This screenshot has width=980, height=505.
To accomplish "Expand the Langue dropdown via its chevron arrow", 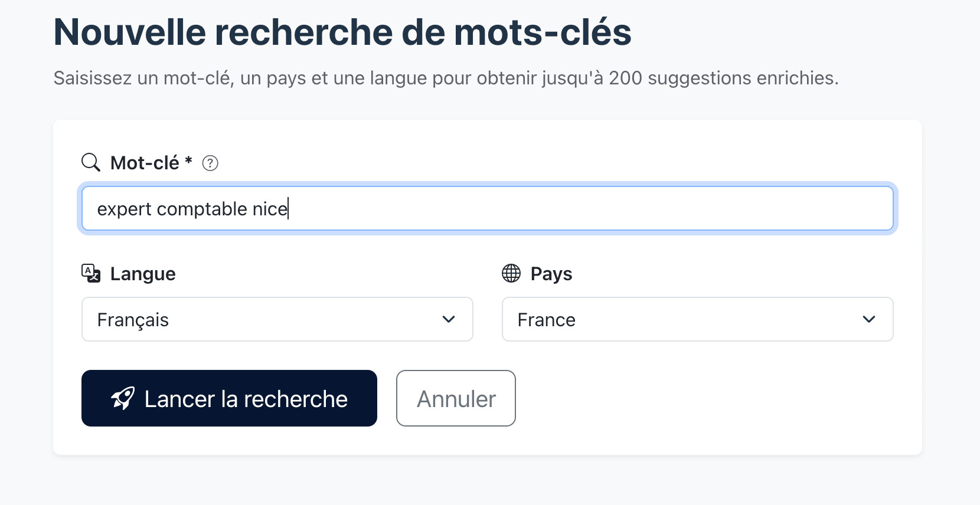I will [449, 319].
